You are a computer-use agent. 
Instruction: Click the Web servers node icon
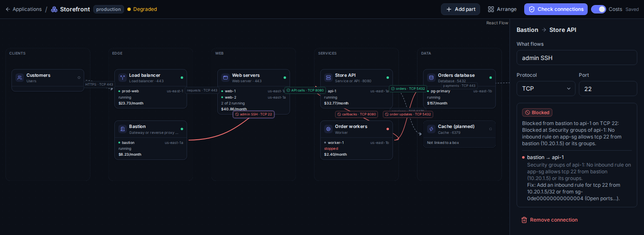225,78
